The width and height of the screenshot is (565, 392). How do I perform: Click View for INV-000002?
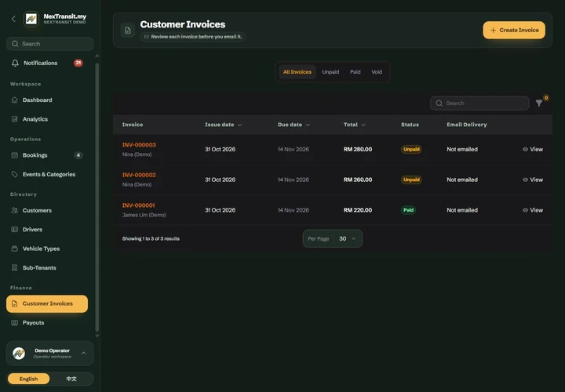click(x=533, y=180)
